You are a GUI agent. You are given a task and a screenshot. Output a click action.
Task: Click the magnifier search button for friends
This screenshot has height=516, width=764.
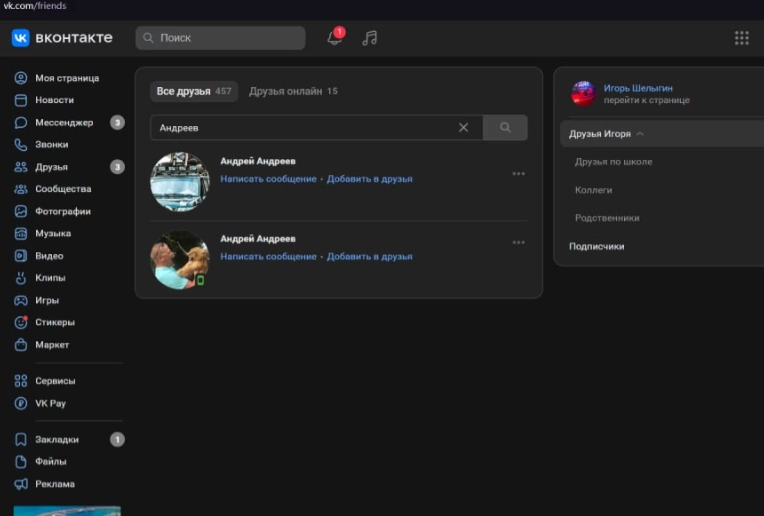point(505,128)
